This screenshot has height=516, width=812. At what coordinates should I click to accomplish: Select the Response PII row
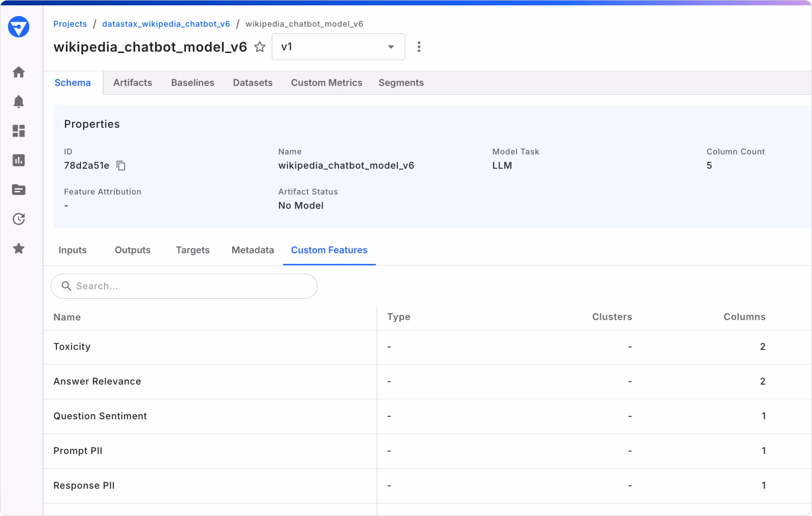[427, 486]
